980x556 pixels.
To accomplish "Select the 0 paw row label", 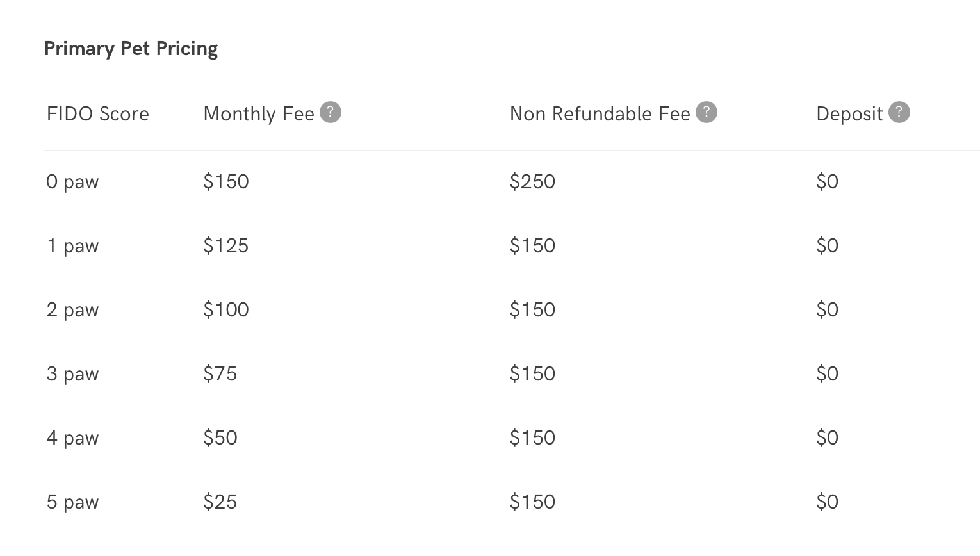I will (x=72, y=182).
